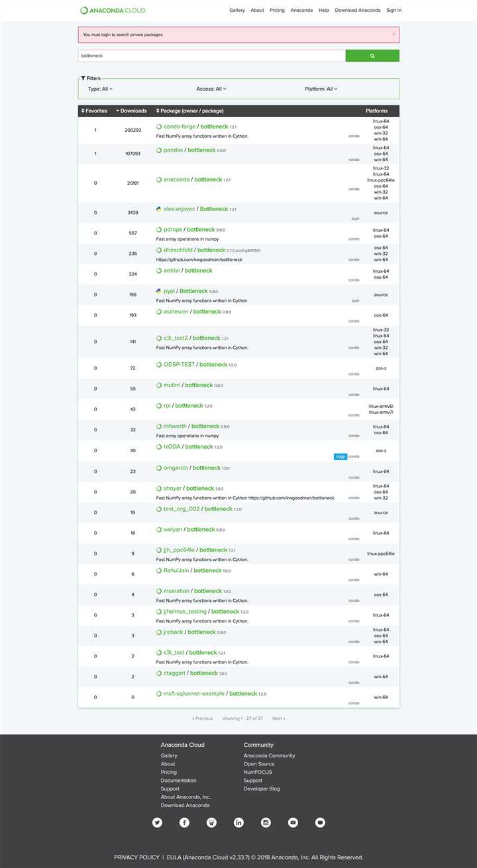Open the conda-forge owner link

point(180,126)
